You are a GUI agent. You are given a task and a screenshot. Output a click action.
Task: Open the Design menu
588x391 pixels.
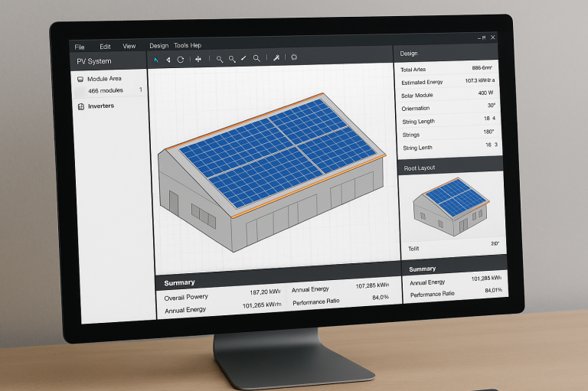click(x=158, y=46)
